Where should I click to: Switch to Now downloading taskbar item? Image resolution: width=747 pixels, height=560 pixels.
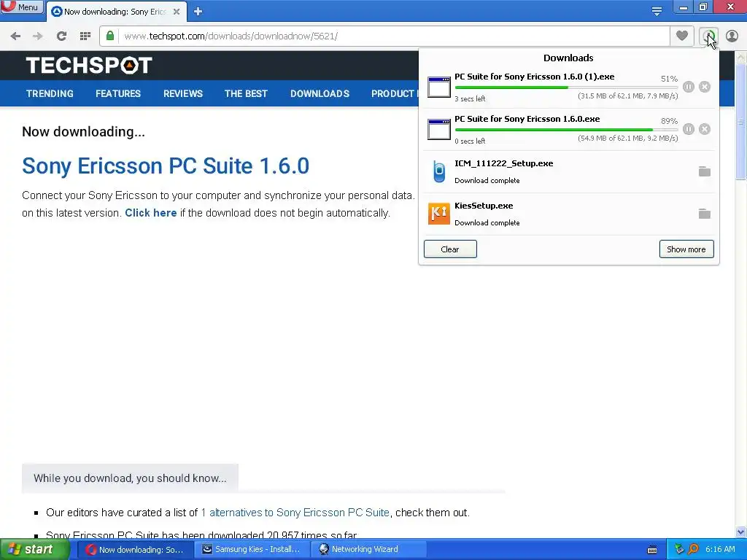(136, 550)
